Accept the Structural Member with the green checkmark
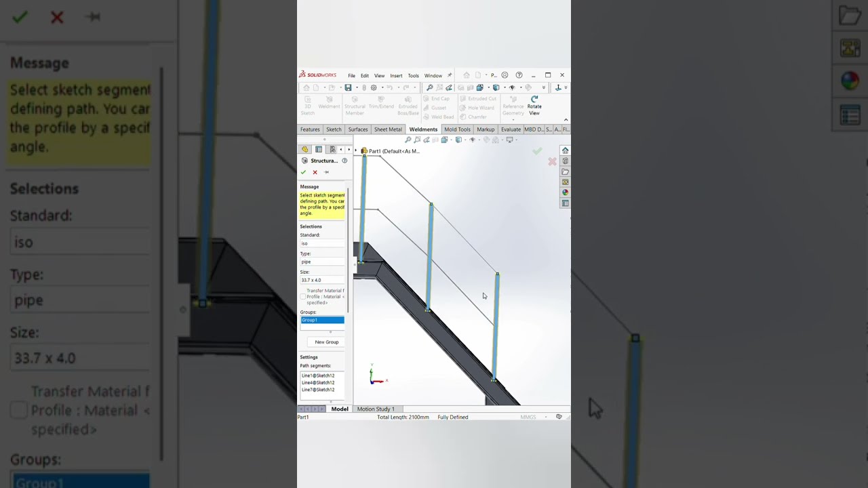Viewport: 868px width, 488px height. point(303,172)
